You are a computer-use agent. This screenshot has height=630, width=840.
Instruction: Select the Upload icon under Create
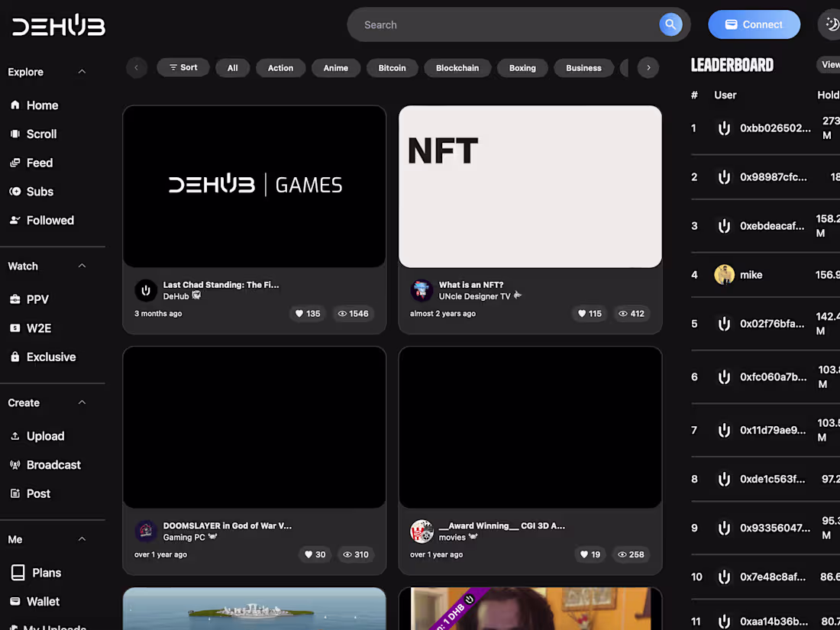click(x=16, y=435)
